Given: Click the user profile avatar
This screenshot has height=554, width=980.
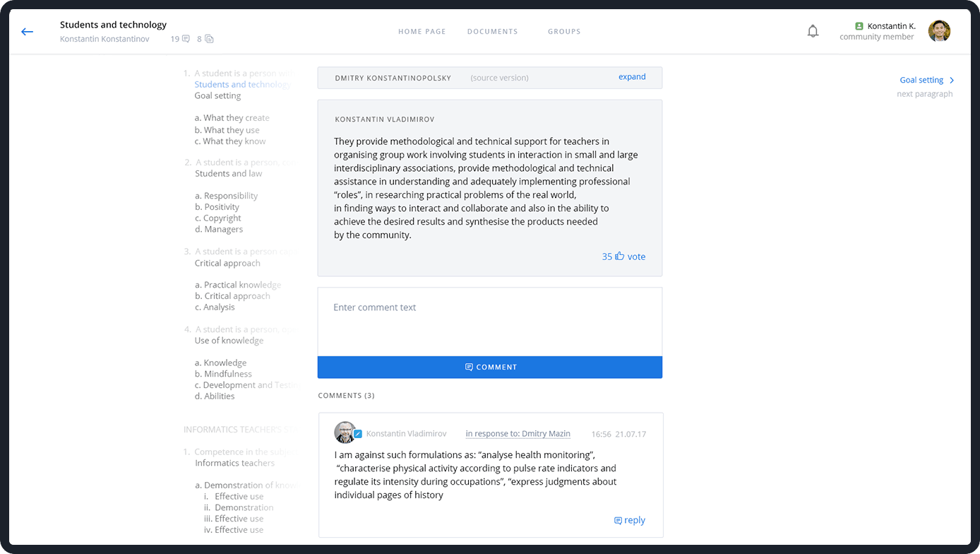Looking at the screenshot, I should pos(939,31).
